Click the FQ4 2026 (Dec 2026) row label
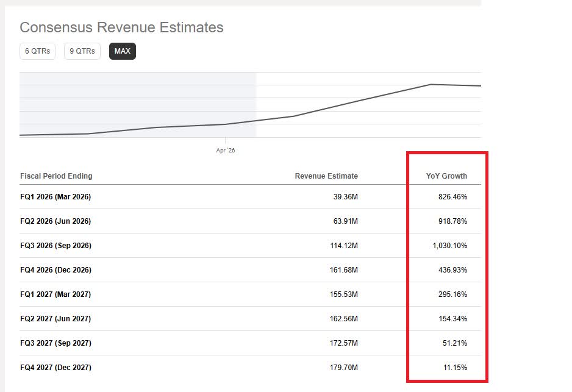The height and width of the screenshot is (392, 572). pyautogui.click(x=56, y=270)
